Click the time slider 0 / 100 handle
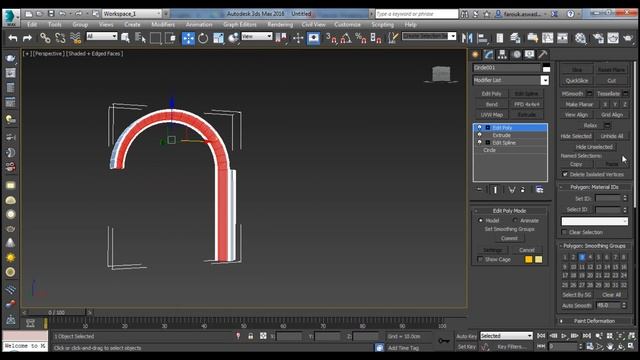Screen dimensions: 640x360 coord(56,312)
